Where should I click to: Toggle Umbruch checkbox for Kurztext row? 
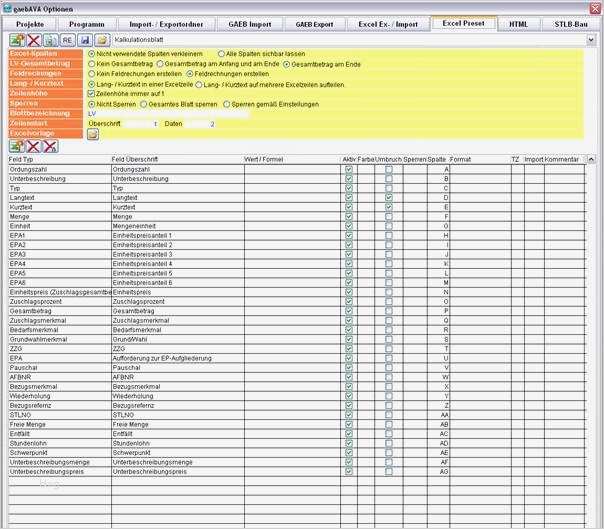tap(389, 207)
